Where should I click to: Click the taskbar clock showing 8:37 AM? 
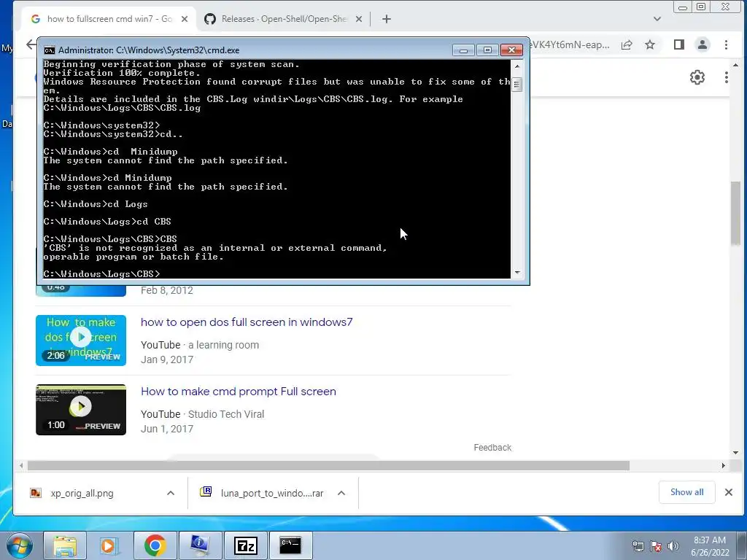pos(710,546)
